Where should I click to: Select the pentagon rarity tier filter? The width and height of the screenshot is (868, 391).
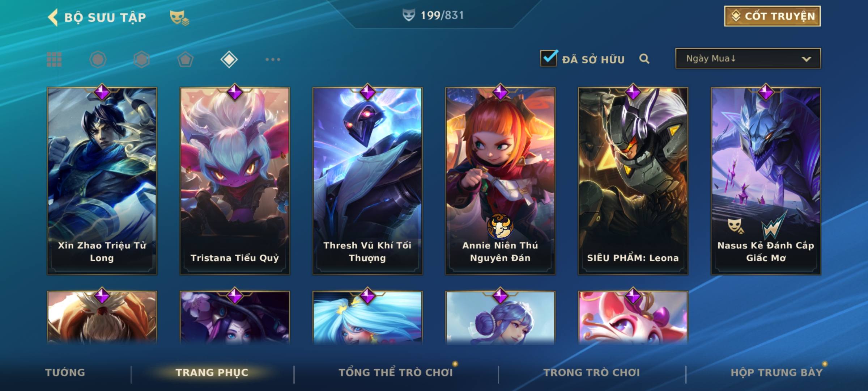tap(185, 59)
